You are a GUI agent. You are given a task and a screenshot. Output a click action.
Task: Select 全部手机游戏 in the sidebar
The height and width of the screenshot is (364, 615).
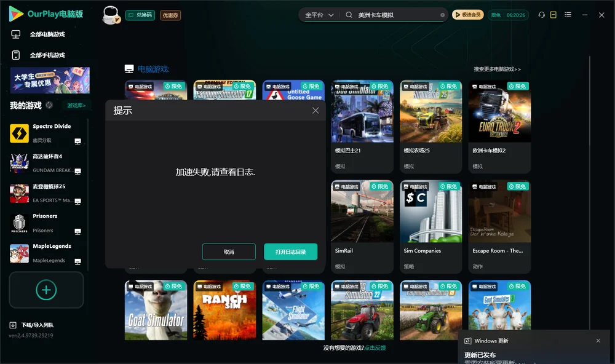point(47,55)
